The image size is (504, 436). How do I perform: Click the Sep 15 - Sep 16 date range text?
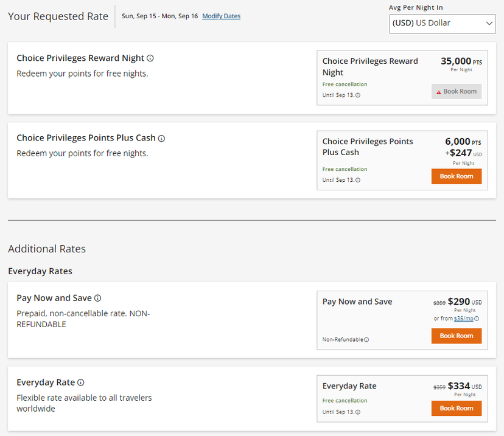pos(159,16)
